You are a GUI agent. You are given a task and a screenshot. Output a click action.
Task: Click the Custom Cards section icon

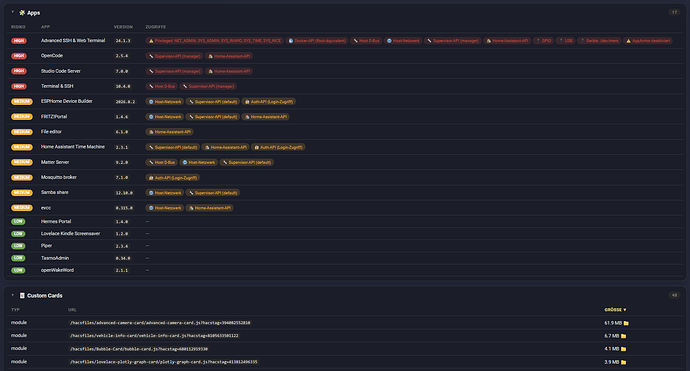click(22, 295)
